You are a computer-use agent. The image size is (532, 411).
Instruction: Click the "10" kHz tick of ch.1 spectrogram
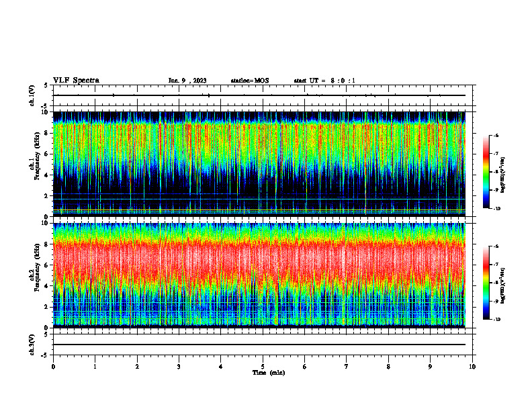(46, 112)
